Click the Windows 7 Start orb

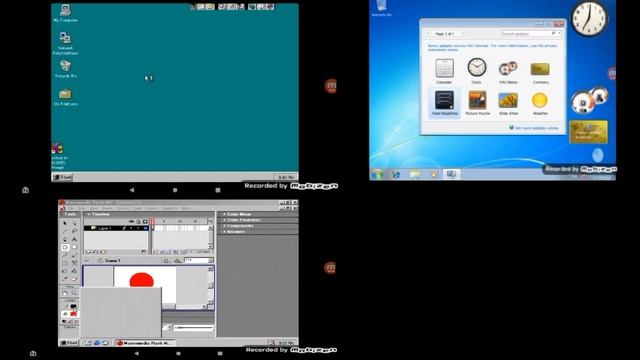377,175
